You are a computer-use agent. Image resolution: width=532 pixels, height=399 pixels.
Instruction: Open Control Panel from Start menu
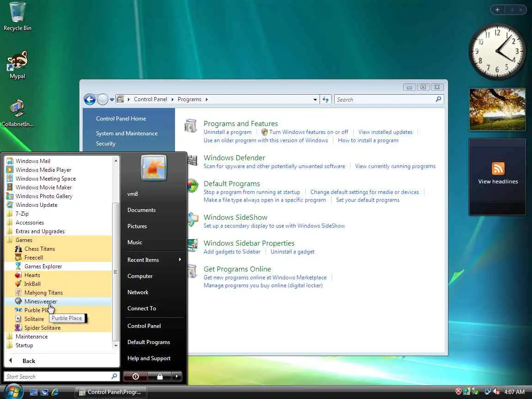pyautogui.click(x=144, y=326)
